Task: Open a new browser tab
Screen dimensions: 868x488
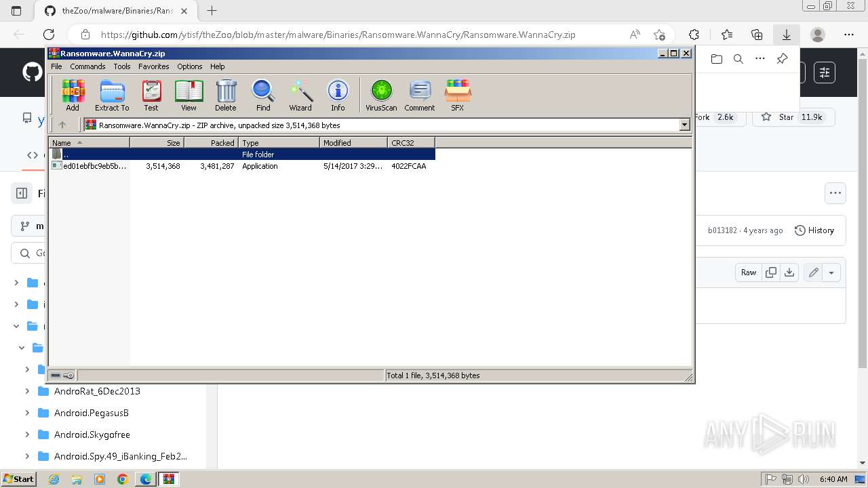Action: click(212, 10)
